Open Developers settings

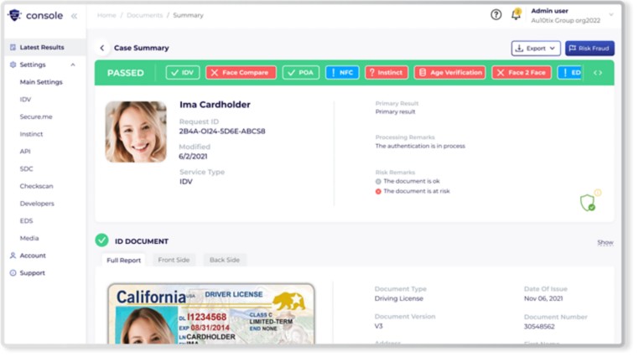click(x=37, y=203)
